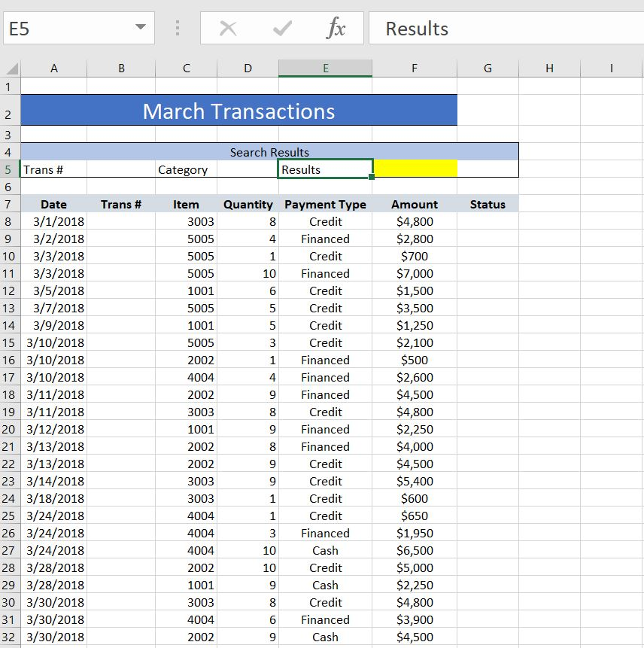Click the Select All corner button above row 1

[10, 68]
